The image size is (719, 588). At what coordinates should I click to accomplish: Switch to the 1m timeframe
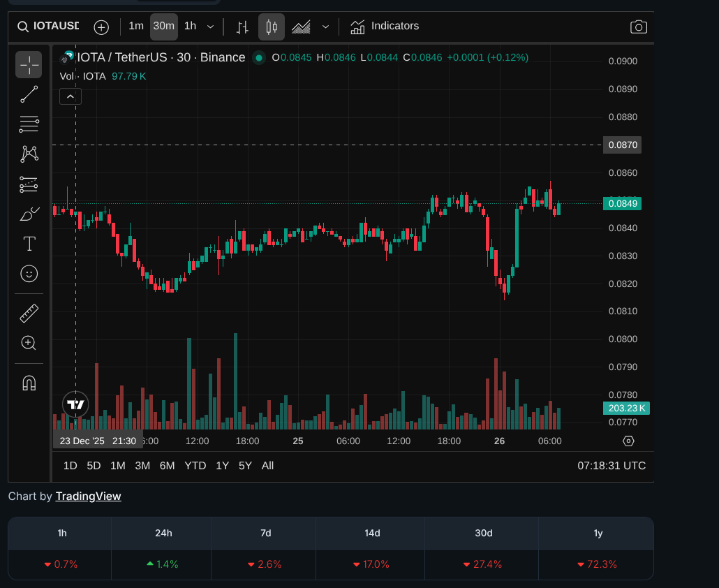(135, 26)
